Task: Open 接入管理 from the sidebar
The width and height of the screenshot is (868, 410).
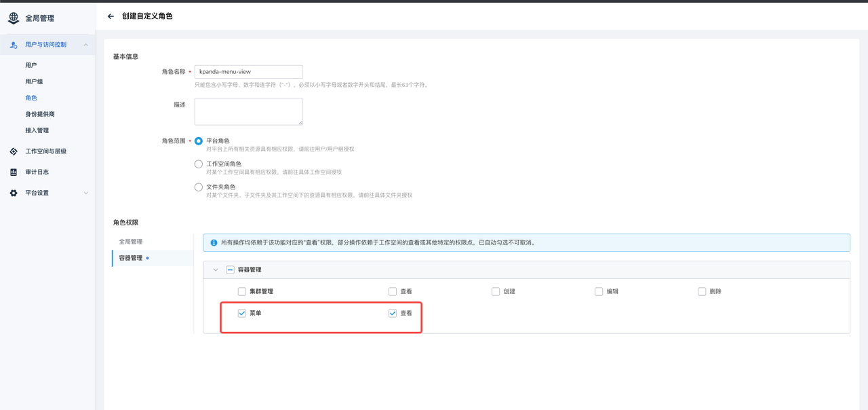Action: tap(37, 130)
